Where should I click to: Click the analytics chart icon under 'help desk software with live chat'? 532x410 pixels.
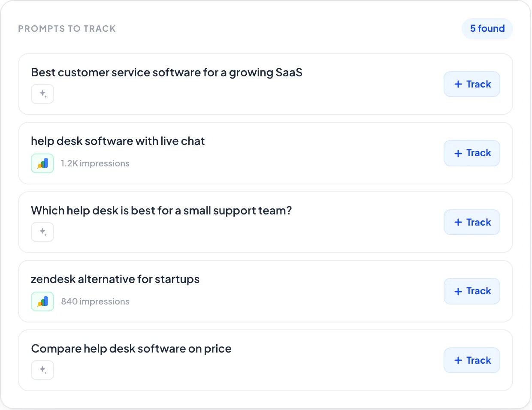point(42,163)
